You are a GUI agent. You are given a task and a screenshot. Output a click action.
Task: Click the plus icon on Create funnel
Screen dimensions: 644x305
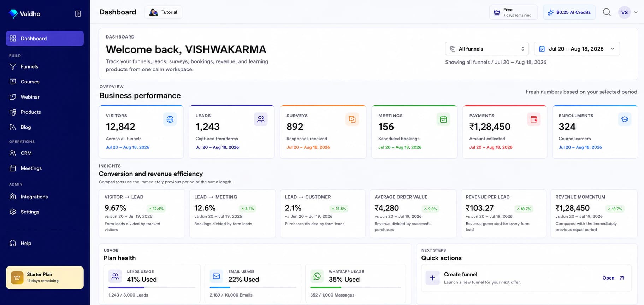tap(432, 278)
